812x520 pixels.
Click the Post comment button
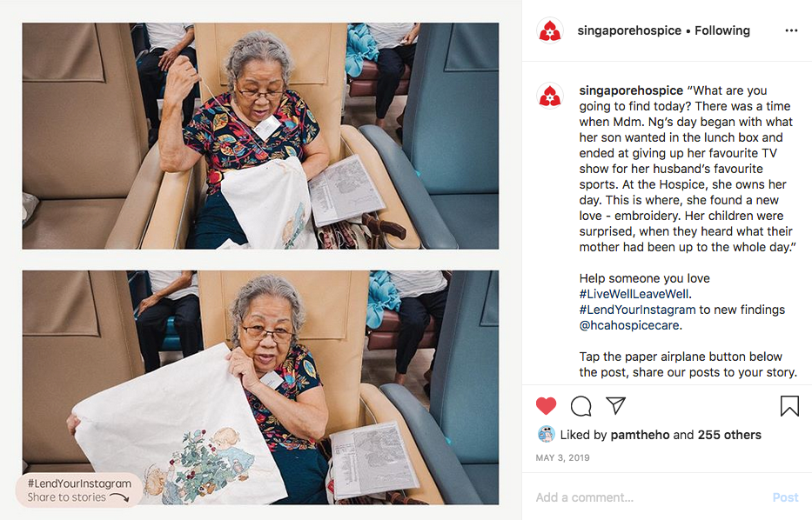pos(785,497)
